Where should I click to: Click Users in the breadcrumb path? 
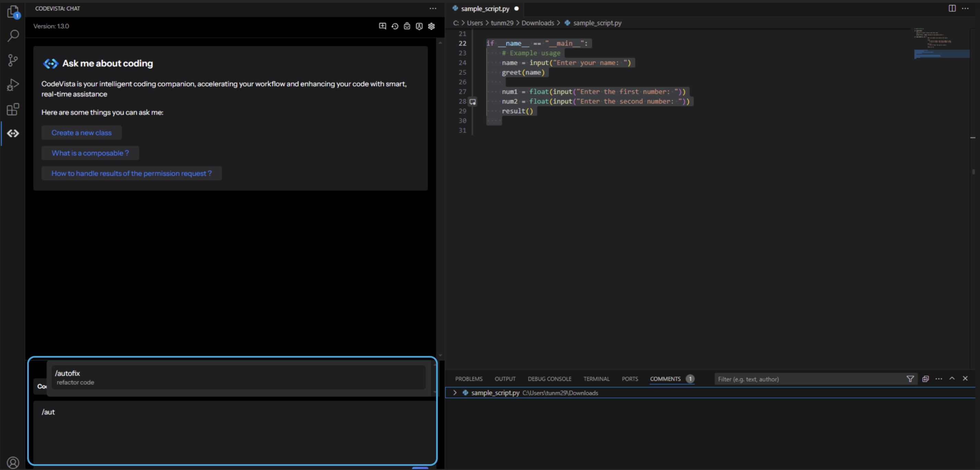[x=475, y=23]
